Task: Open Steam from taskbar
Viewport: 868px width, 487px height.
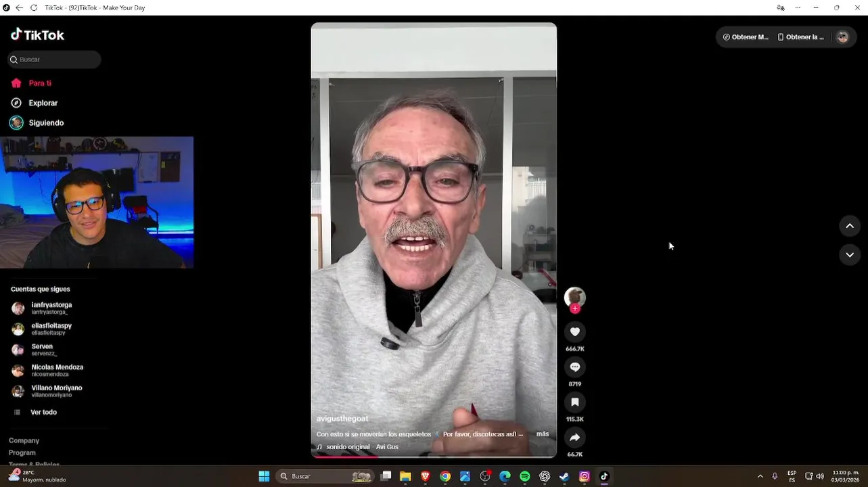Action: [564, 476]
